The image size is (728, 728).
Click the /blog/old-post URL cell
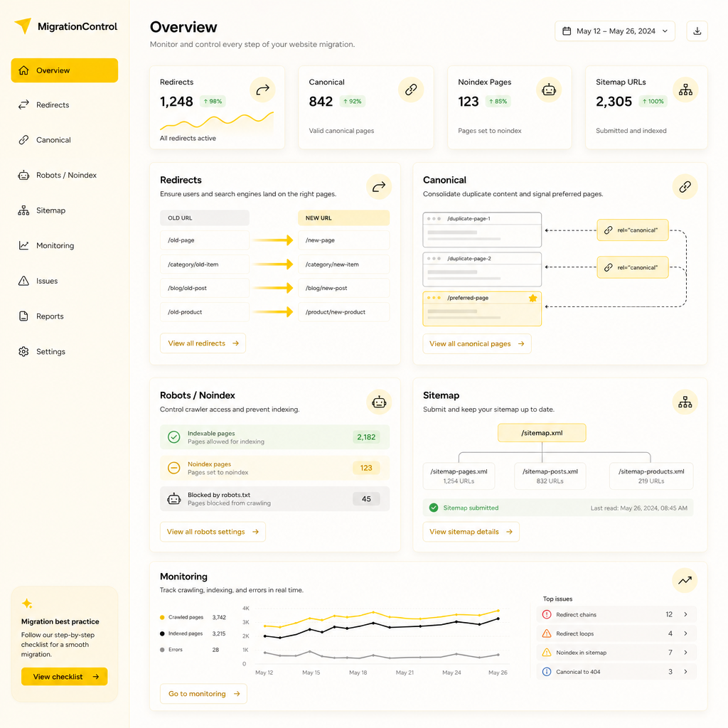point(204,288)
